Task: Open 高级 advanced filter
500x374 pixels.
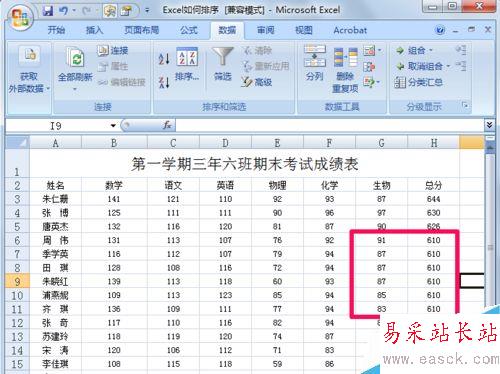Action: pyautogui.click(x=257, y=82)
